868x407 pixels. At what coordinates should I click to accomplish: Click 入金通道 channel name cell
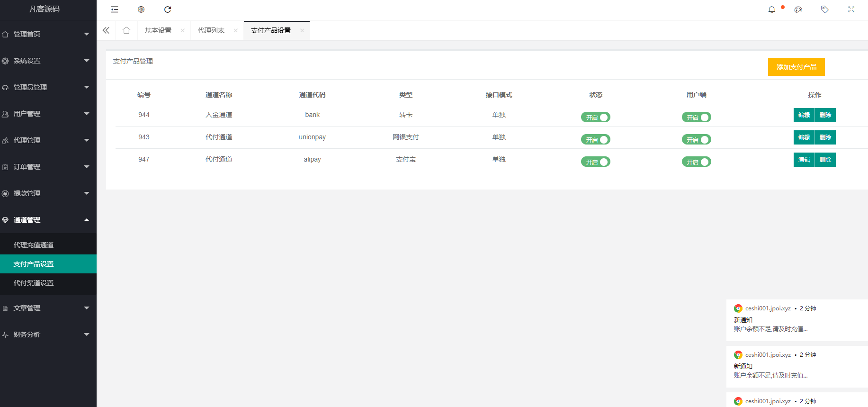pyautogui.click(x=219, y=115)
